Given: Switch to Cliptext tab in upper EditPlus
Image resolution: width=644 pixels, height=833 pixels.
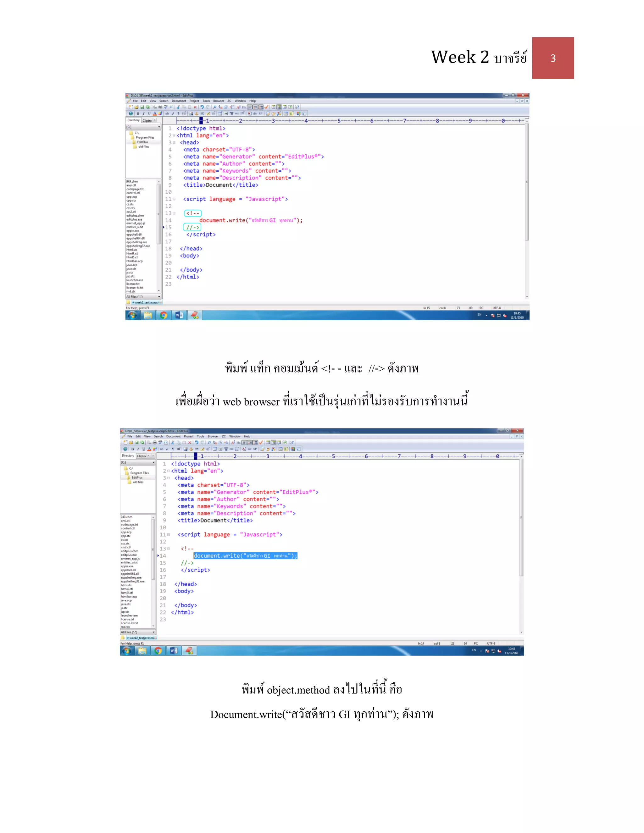Looking at the screenshot, I should pyautogui.click(x=147, y=120).
